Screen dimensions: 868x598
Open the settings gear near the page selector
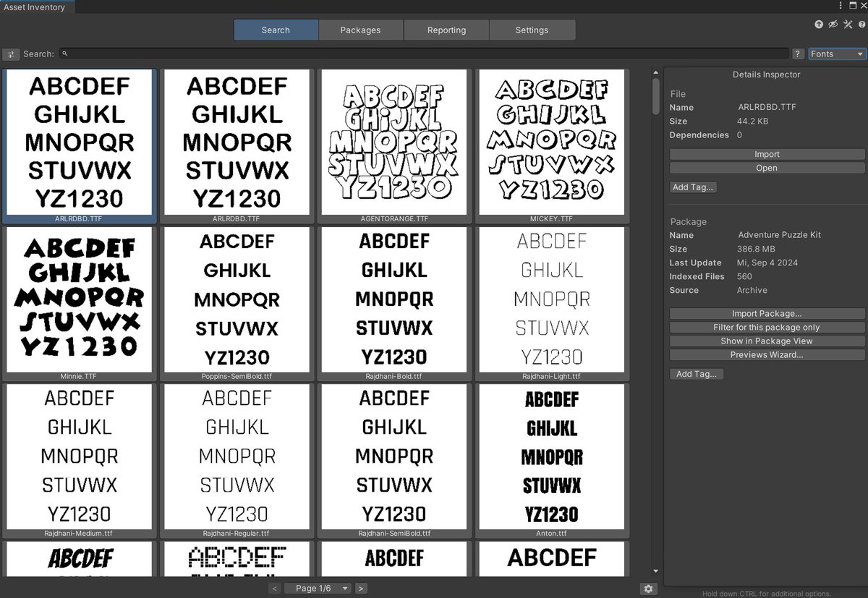pos(648,589)
